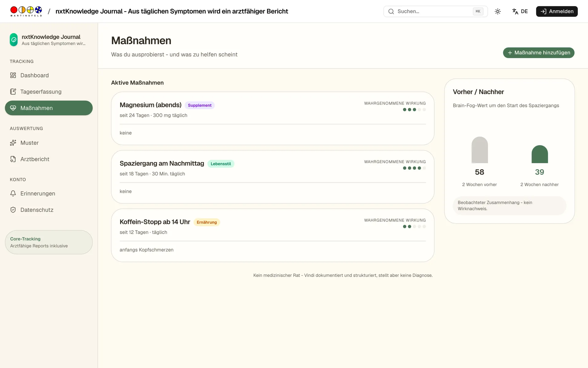The height and width of the screenshot is (368, 588).
Task: Click 'seit 24 Tagen · 300 mg täglich'
Action: [153, 115]
